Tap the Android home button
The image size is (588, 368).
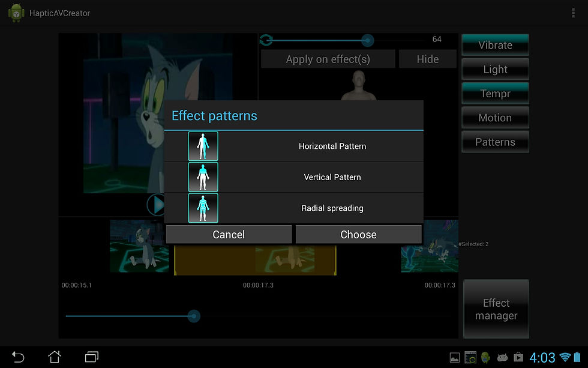click(55, 357)
